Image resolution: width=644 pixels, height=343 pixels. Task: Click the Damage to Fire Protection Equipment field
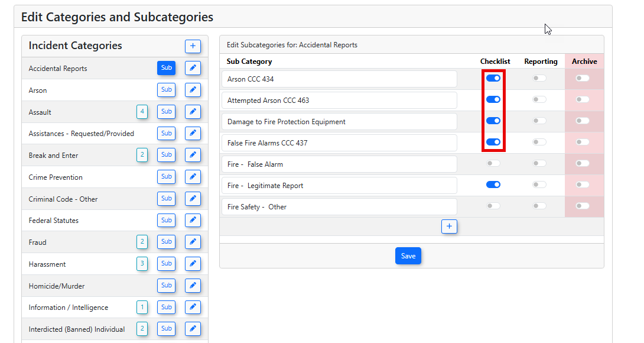pos(339,122)
